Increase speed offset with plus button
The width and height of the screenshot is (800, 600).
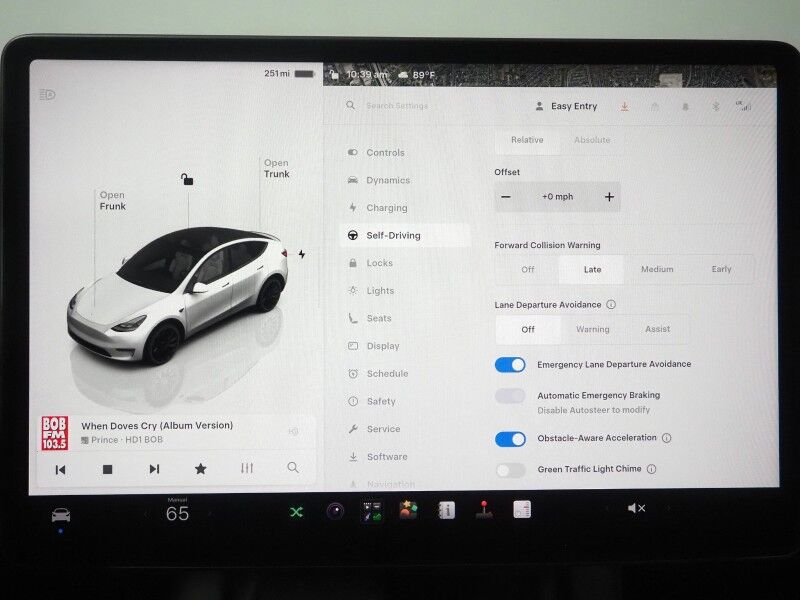609,197
